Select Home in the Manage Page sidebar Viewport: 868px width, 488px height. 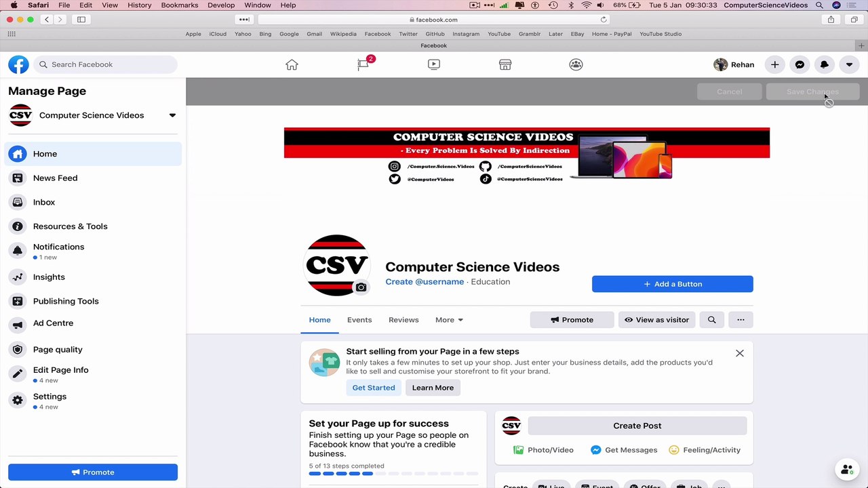tap(93, 154)
